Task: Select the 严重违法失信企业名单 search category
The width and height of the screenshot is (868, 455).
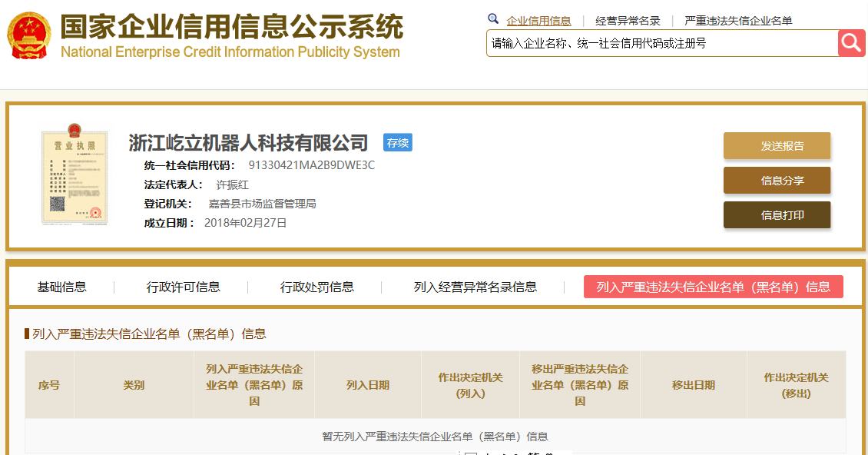Action: pos(738,21)
